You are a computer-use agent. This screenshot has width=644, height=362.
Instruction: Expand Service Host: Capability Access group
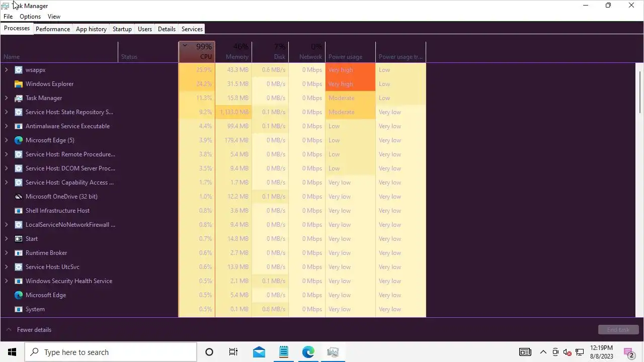click(6, 183)
